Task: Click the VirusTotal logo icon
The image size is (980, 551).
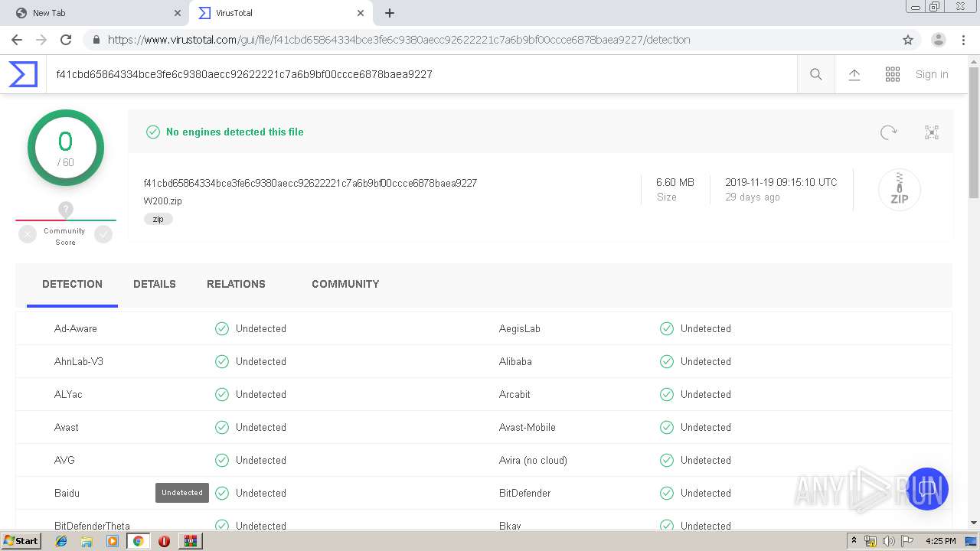Action: click(23, 74)
